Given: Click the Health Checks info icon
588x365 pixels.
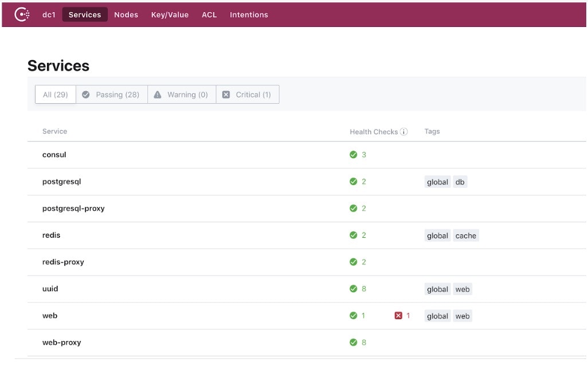Looking at the screenshot, I should tap(404, 132).
